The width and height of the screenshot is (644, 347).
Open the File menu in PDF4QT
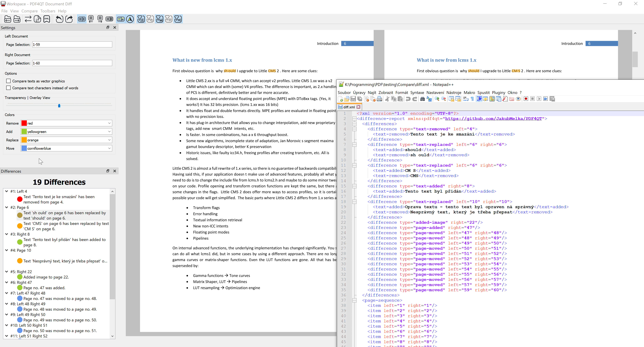[4, 11]
